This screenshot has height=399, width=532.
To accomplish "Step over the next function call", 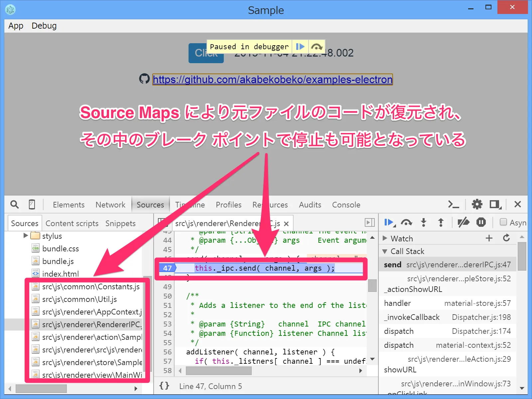I will pyautogui.click(x=406, y=223).
